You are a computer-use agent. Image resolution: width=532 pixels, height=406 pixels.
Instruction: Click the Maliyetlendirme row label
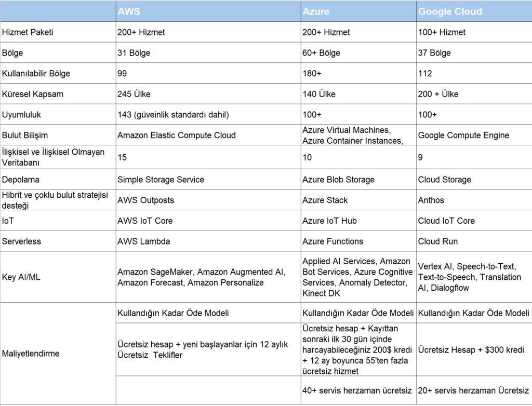point(58,354)
